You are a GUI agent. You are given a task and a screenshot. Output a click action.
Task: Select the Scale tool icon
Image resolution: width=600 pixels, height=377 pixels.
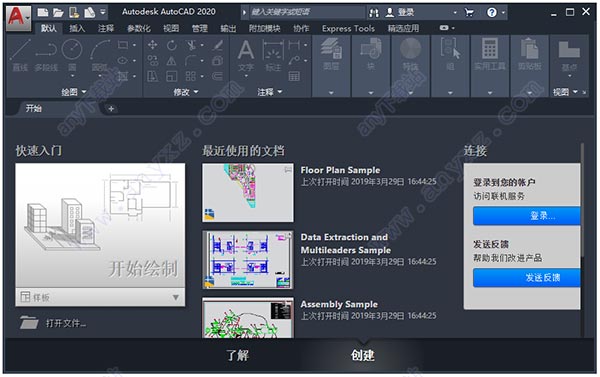[x=172, y=76]
